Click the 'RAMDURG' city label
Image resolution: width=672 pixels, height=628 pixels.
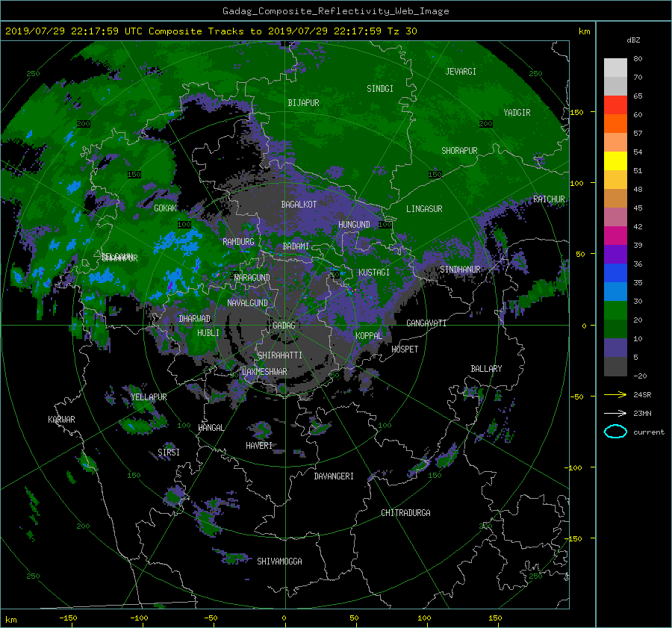[238, 242]
